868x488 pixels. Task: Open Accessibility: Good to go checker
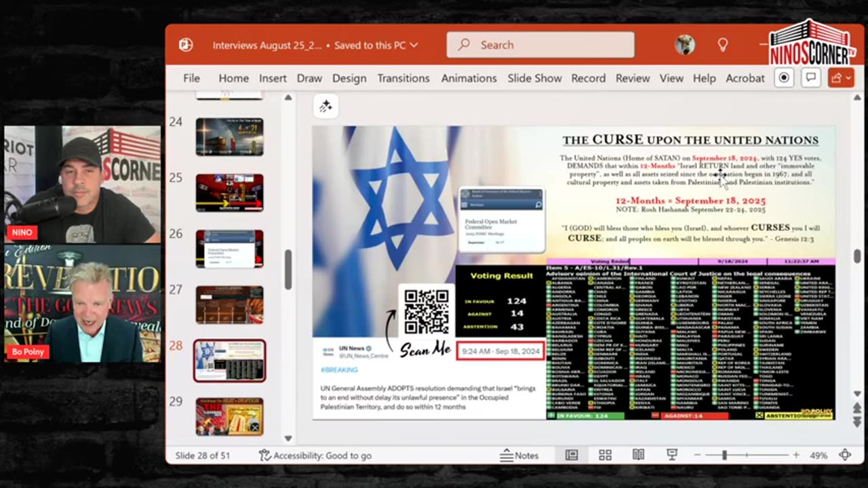[x=315, y=455]
